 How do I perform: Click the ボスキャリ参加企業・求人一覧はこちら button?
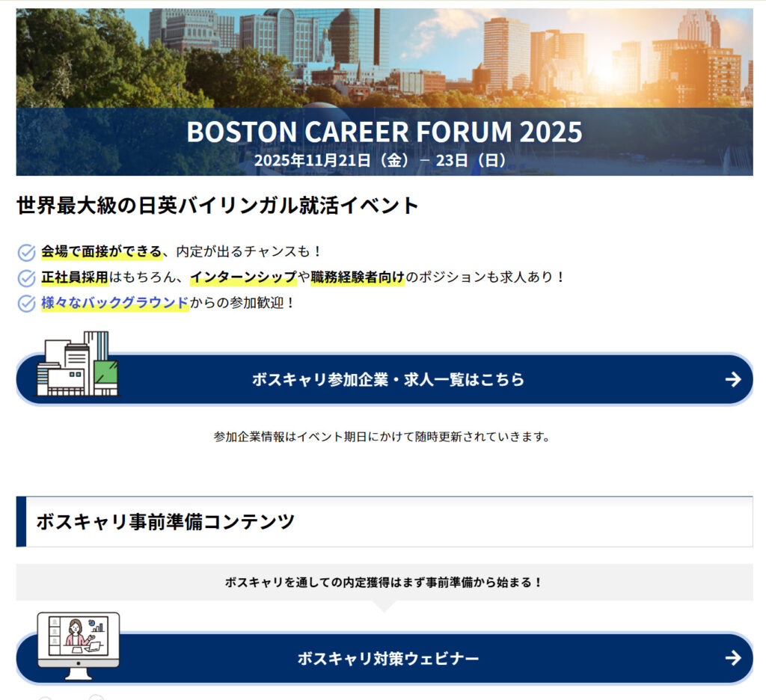[387, 379]
